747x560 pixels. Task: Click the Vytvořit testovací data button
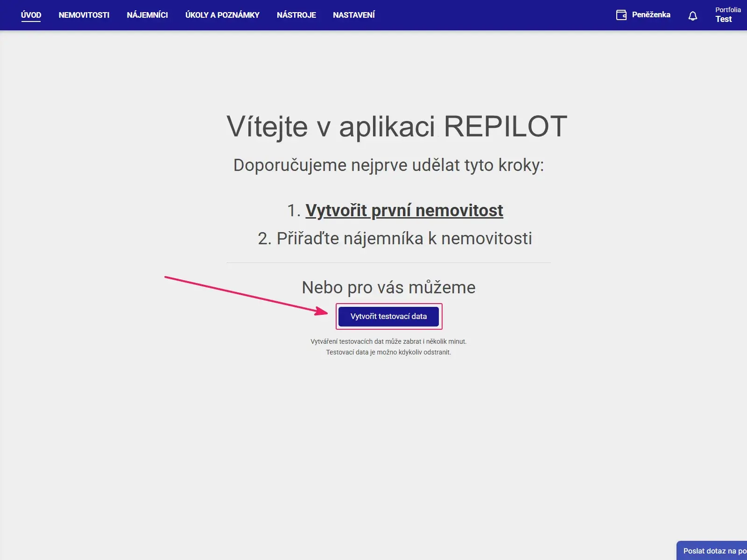point(388,316)
